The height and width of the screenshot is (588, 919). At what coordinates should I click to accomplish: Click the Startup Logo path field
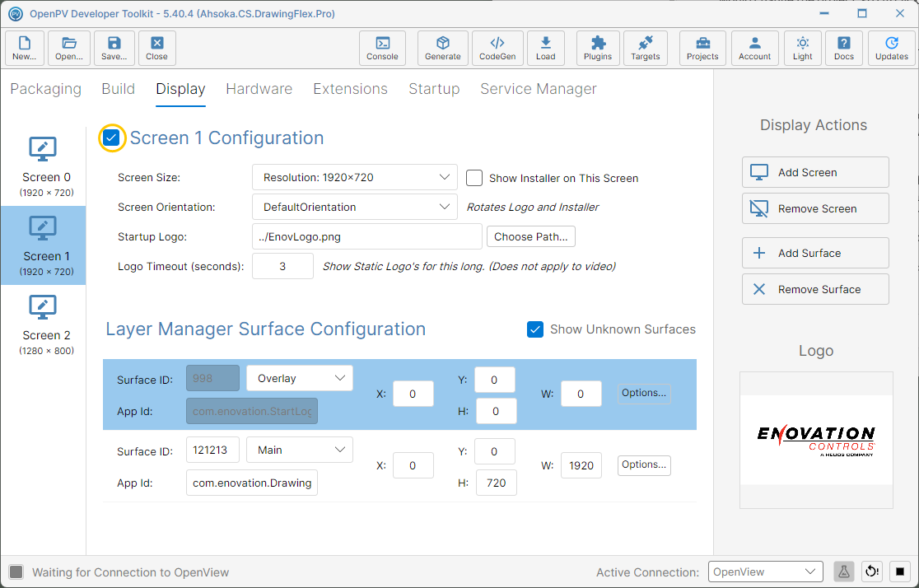click(x=367, y=237)
